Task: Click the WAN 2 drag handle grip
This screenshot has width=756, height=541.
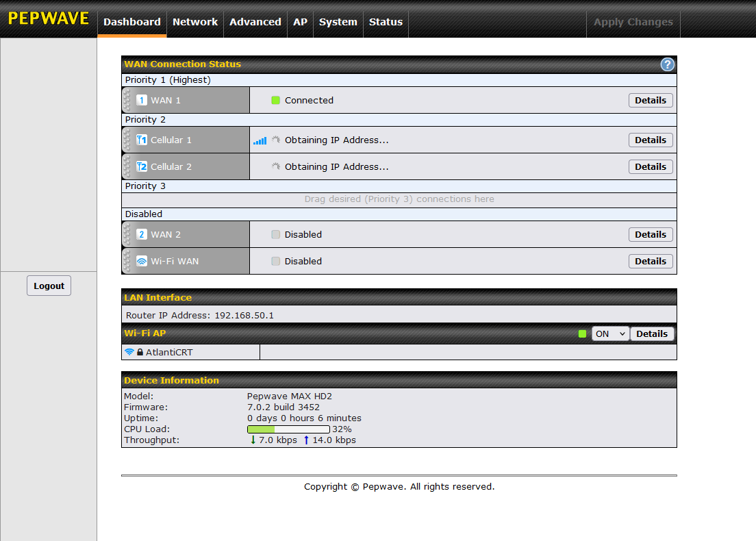Action: [127, 234]
